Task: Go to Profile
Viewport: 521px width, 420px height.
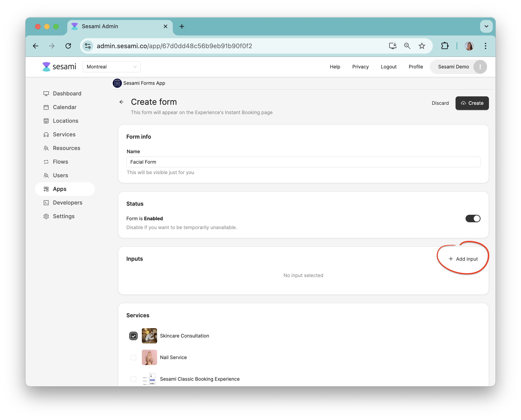Action: click(x=416, y=67)
